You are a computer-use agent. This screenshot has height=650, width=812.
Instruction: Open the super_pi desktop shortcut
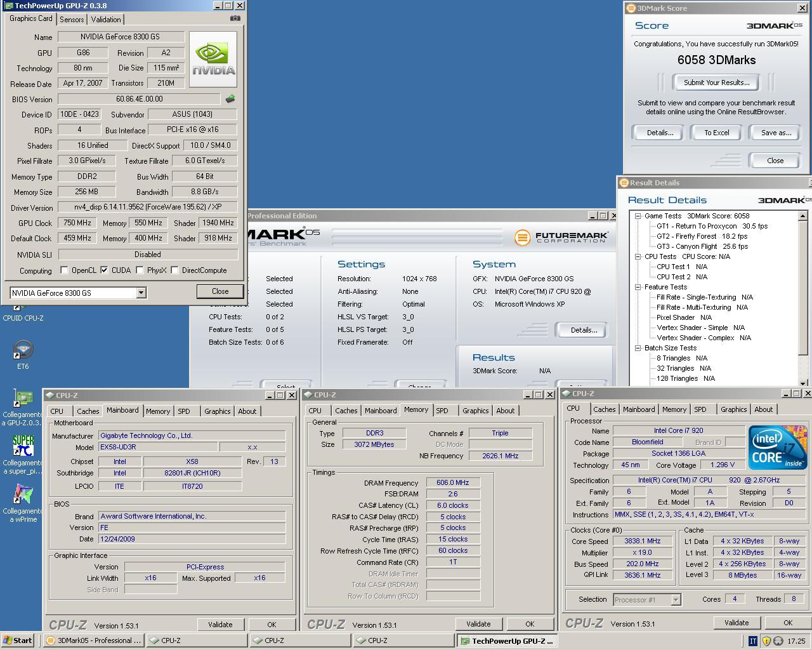coord(23,454)
